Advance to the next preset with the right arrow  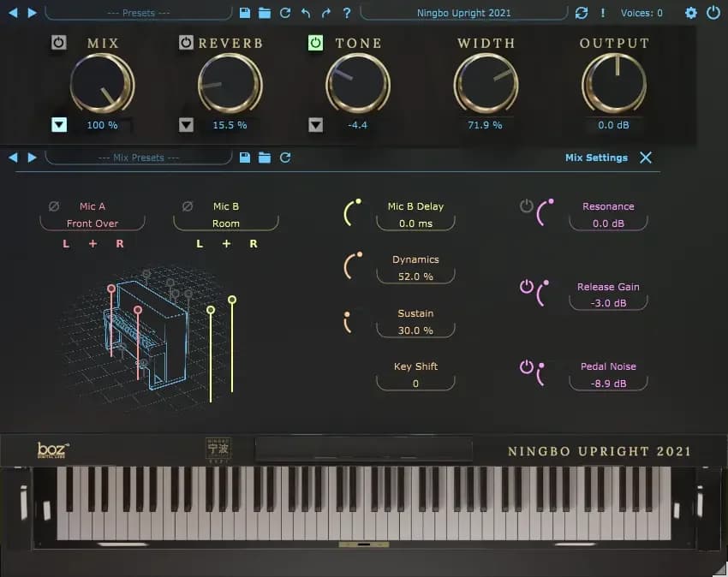tap(32, 13)
